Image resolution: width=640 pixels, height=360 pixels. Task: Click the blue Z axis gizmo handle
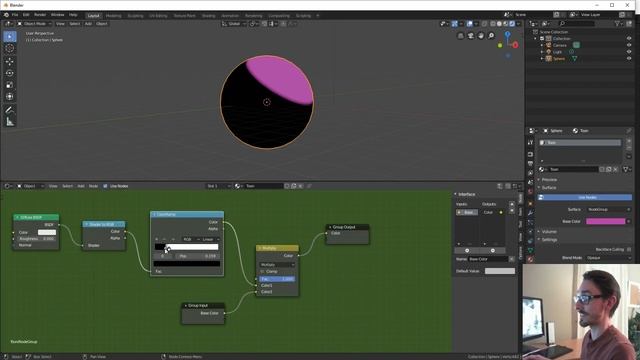507,34
